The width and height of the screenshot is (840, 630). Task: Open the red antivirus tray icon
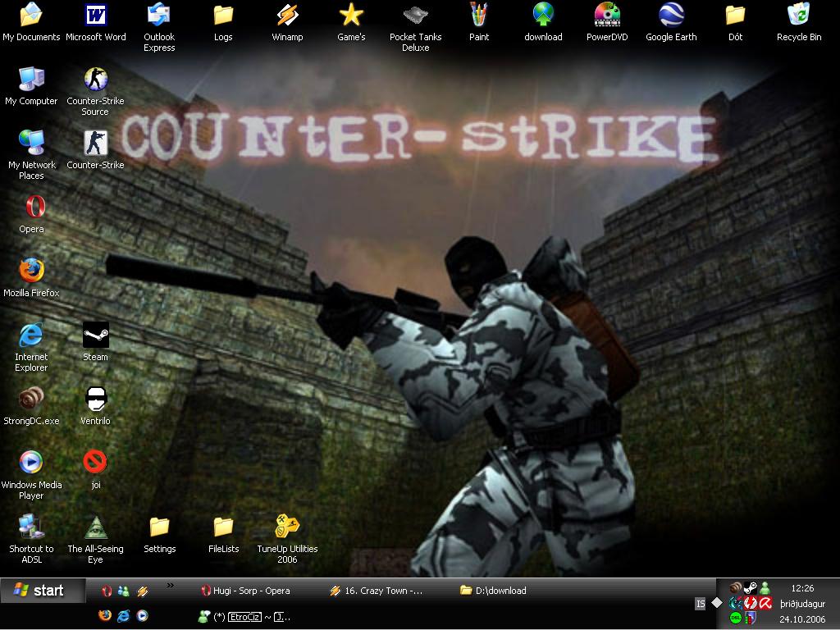pos(765,603)
